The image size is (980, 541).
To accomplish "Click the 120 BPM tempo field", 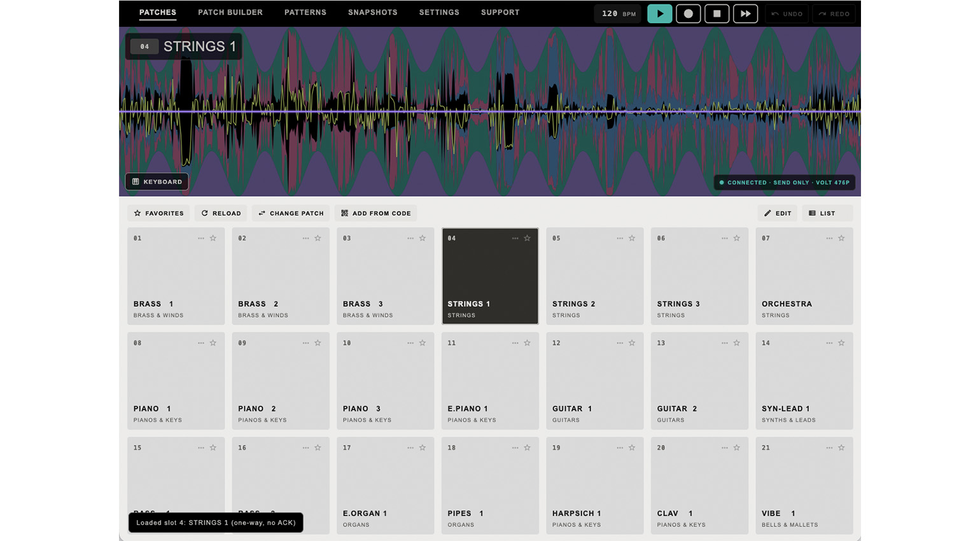I will click(x=619, y=13).
